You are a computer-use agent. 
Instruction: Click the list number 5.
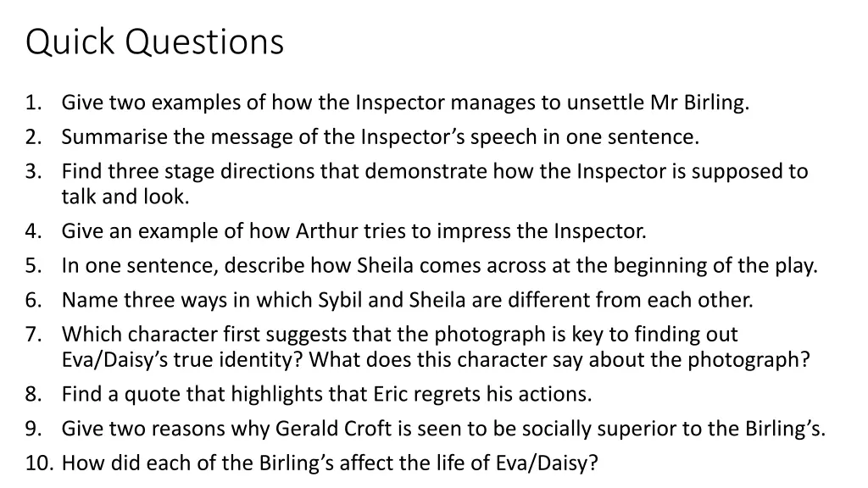point(34,265)
